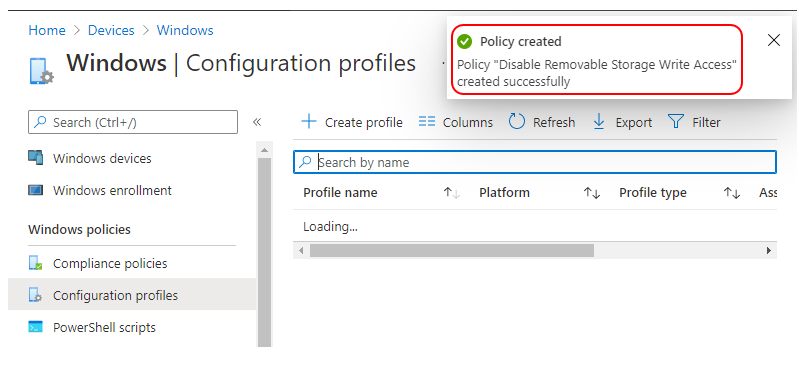The height and width of the screenshot is (378, 799).
Task: Click the Windows device icon beside page title
Action: pyautogui.click(x=41, y=71)
